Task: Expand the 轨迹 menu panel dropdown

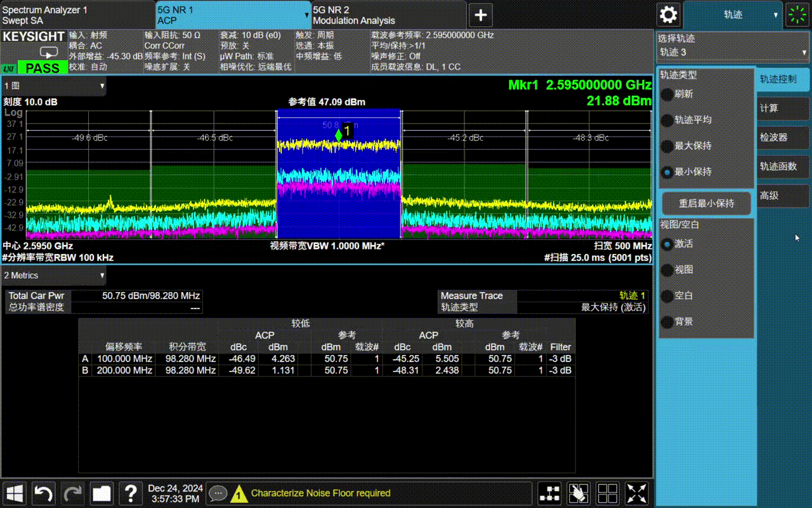Action: pos(733,15)
